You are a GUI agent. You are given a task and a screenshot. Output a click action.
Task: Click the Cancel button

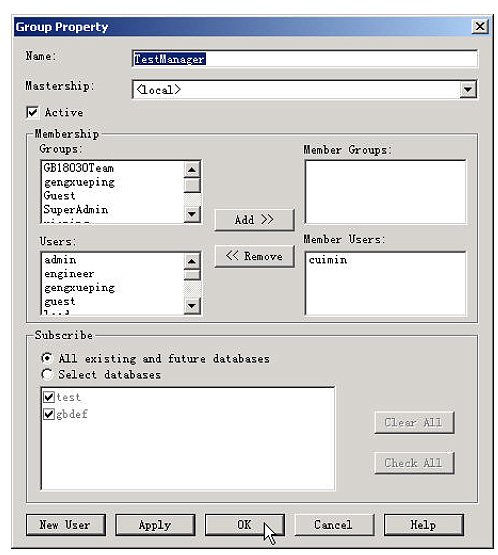pos(334,525)
